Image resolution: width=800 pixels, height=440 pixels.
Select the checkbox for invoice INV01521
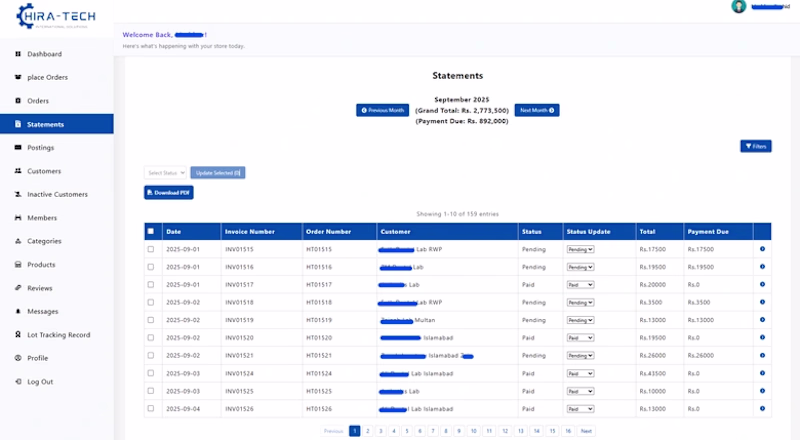(151, 355)
